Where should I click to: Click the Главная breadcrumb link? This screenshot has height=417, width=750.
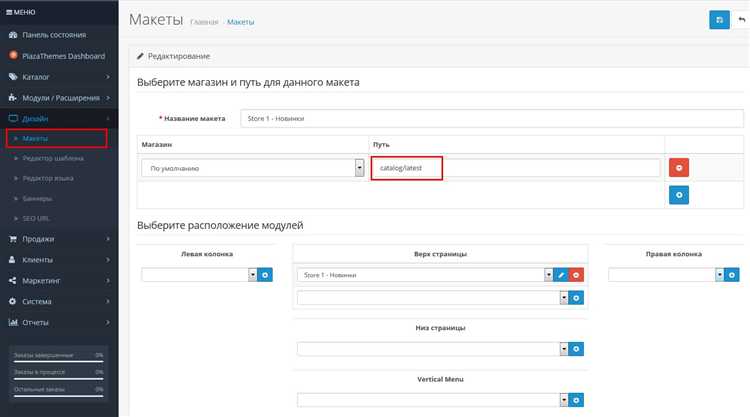pos(203,22)
